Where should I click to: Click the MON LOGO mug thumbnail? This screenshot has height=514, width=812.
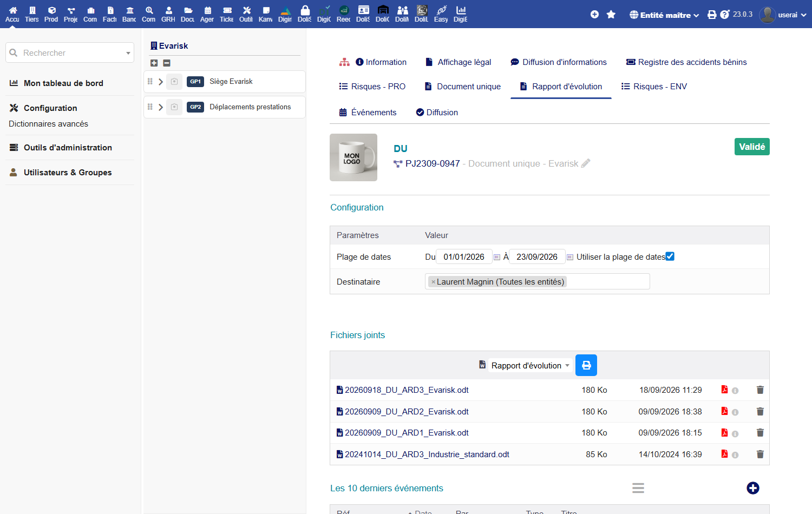click(x=353, y=157)
